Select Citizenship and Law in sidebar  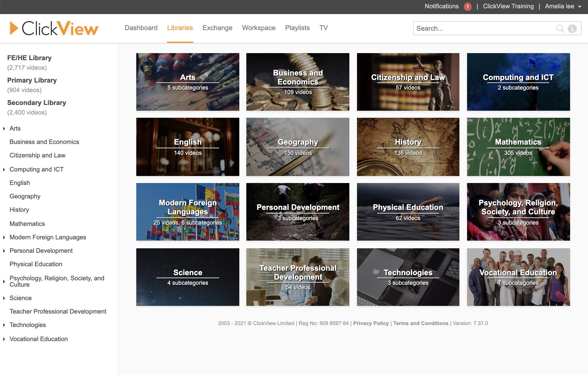pos(37,156)
